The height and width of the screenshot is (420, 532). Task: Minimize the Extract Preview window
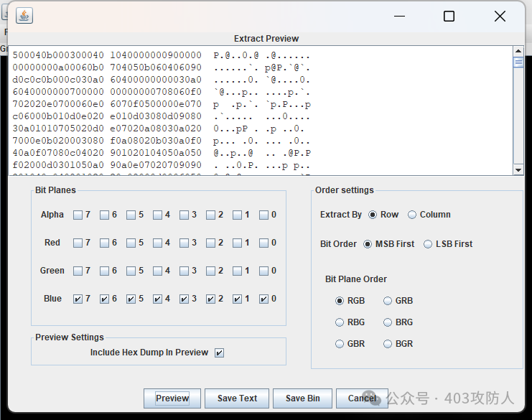(x=399, y=16)
